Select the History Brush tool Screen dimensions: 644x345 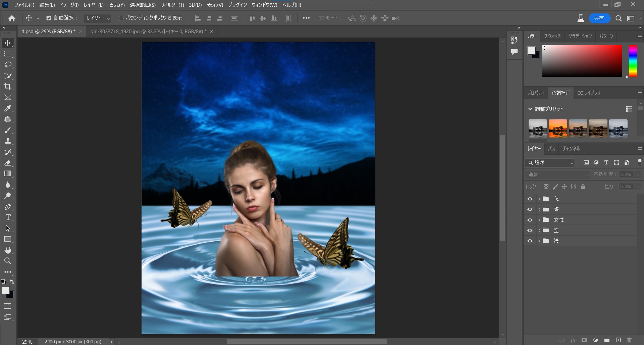coord(8,152)
